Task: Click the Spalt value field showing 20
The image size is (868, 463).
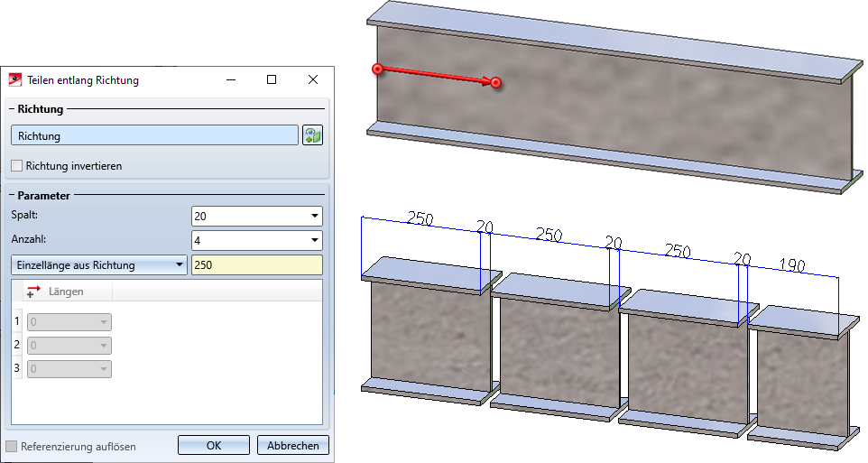Action: (x=249, y=216)
